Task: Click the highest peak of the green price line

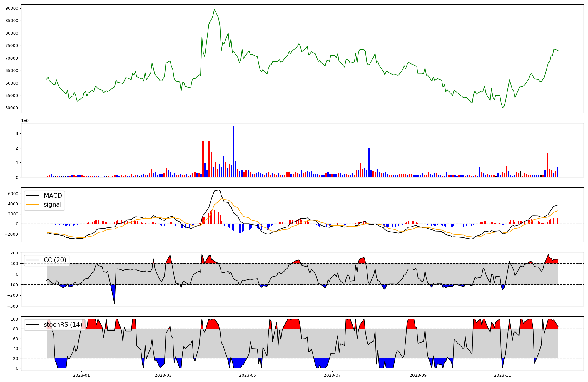Action: click(x=214, y=10)
